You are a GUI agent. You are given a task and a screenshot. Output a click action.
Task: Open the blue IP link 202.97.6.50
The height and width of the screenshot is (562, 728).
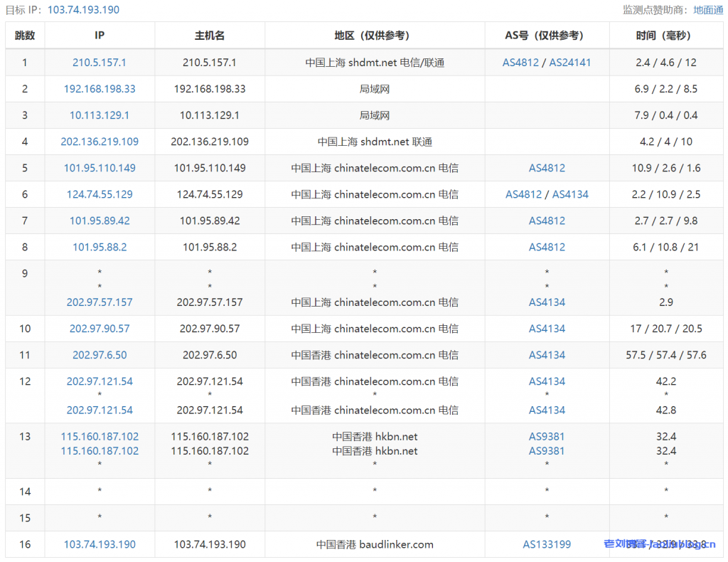(x=100, y=355)
